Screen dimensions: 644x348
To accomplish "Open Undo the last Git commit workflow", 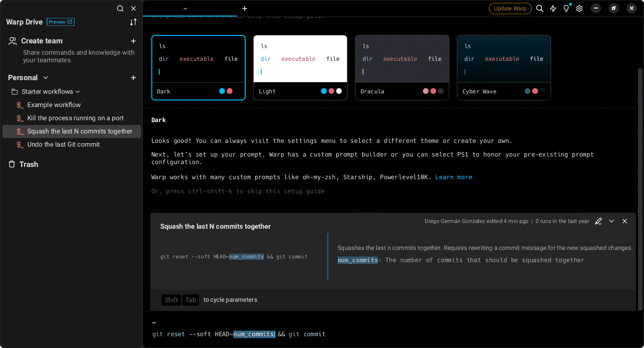I will pos(72,144).
